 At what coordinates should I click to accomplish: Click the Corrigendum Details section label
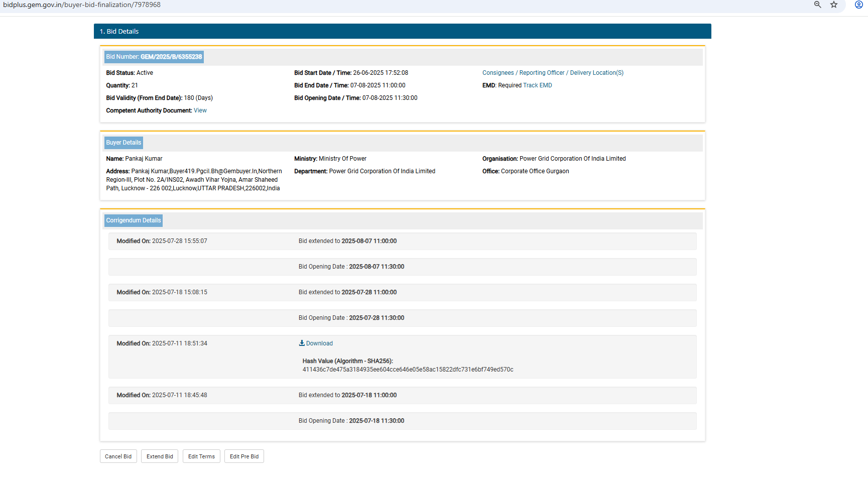coord(134,220)
